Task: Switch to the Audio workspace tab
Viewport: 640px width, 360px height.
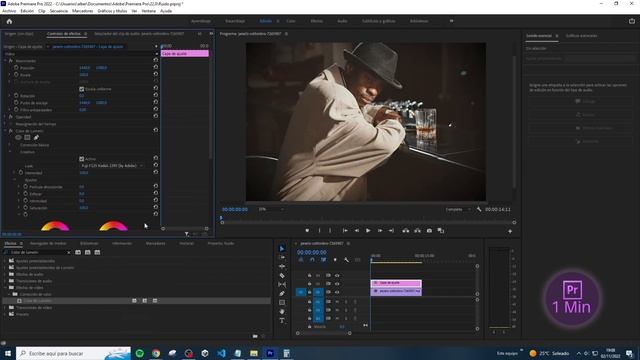Action: [x=342, y=21]
